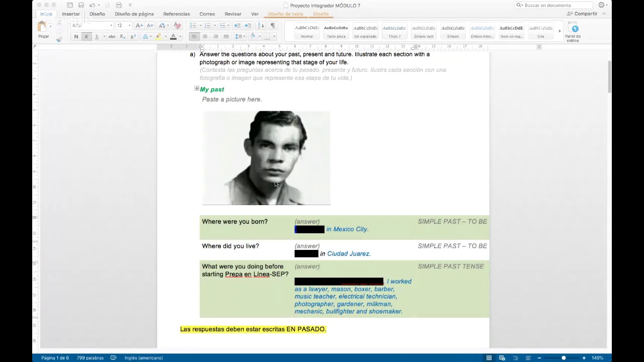Toggle left text alignment
The image size is (644, 362).
click(194, 37)
